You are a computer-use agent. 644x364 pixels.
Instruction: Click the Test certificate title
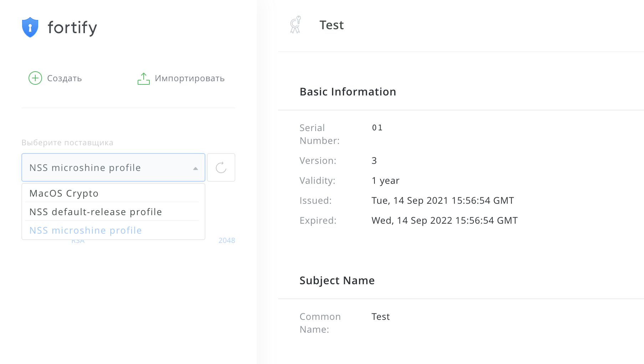point(331,25)
